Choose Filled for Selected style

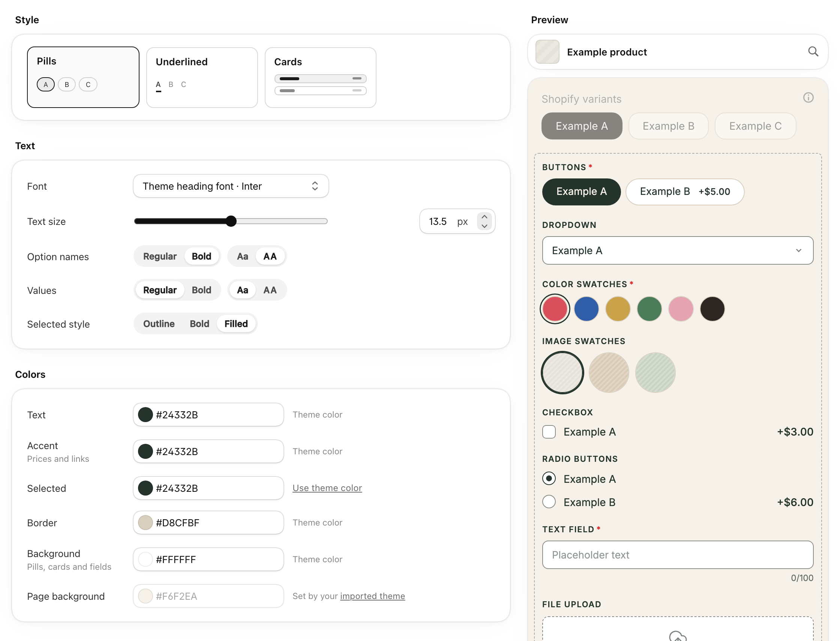[x=236, y=323]
